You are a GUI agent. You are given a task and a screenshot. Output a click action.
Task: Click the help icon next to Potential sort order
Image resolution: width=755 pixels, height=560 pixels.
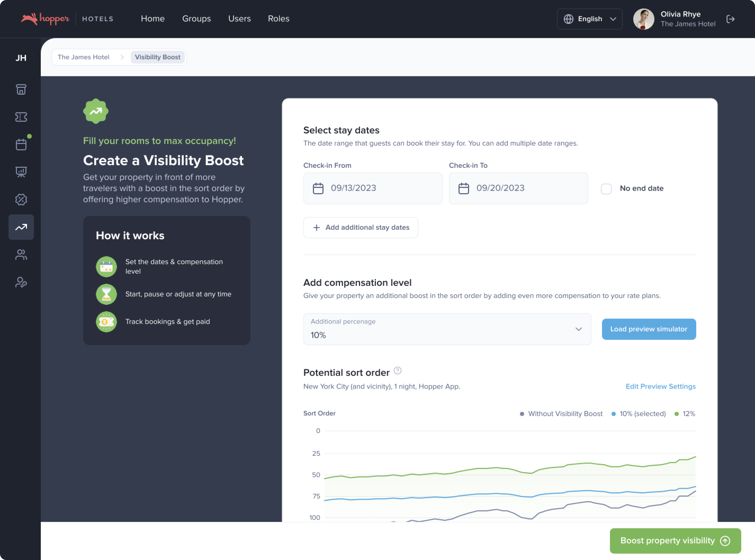pos(398,371)
